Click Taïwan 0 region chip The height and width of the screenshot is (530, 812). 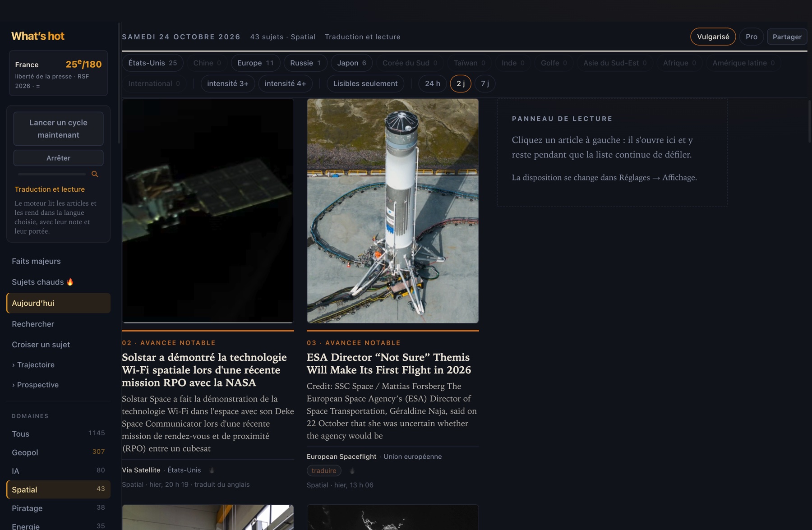[x=469, y=63]
